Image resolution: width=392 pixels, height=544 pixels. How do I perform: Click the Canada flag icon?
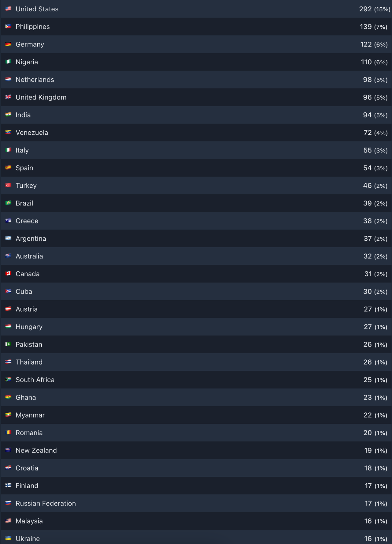coord(8,273)
